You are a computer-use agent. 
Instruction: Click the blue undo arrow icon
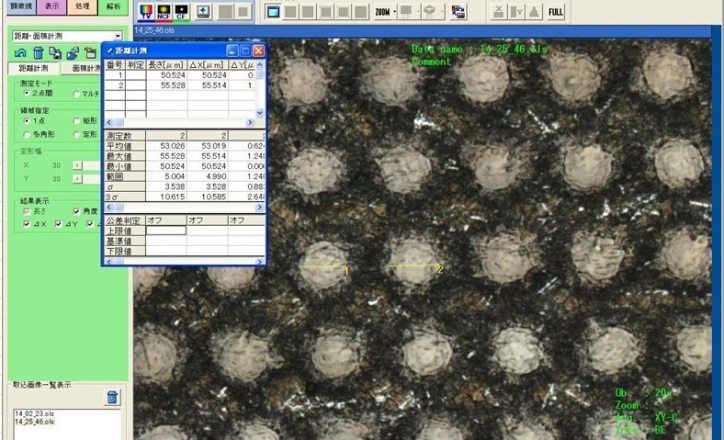(20, 53)
